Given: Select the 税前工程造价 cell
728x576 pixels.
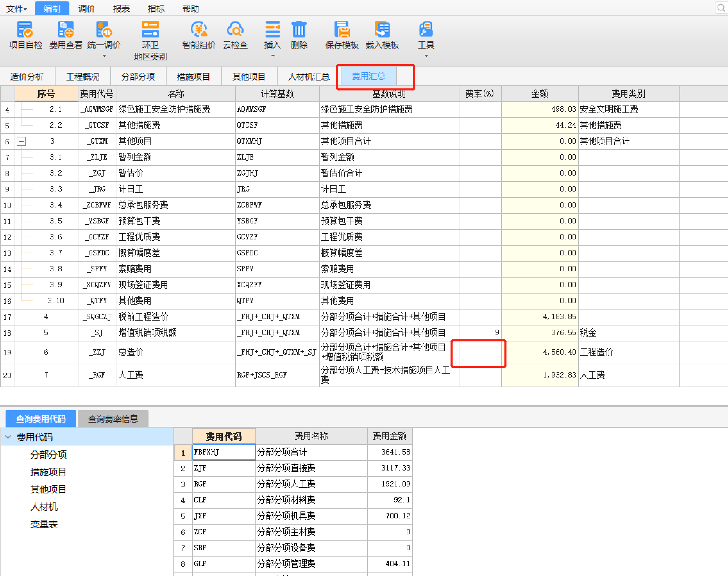Looking at the screenshot, I should 176,317.
